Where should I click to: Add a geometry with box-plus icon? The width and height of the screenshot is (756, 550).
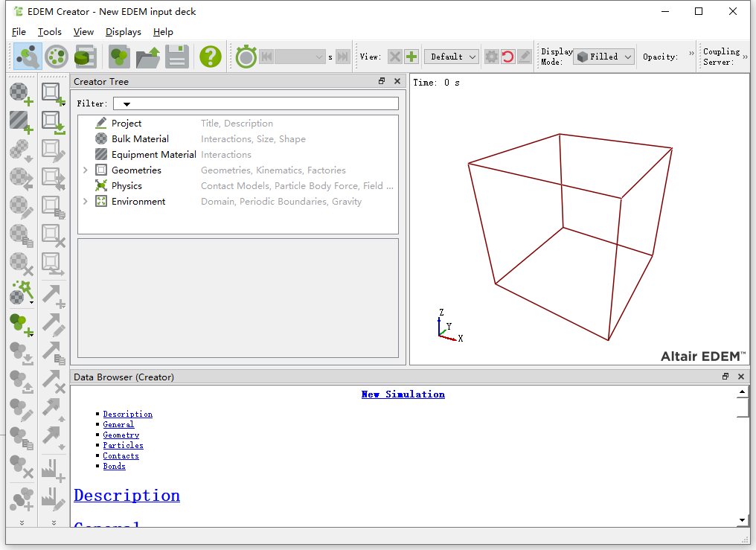tap(53, 94)
